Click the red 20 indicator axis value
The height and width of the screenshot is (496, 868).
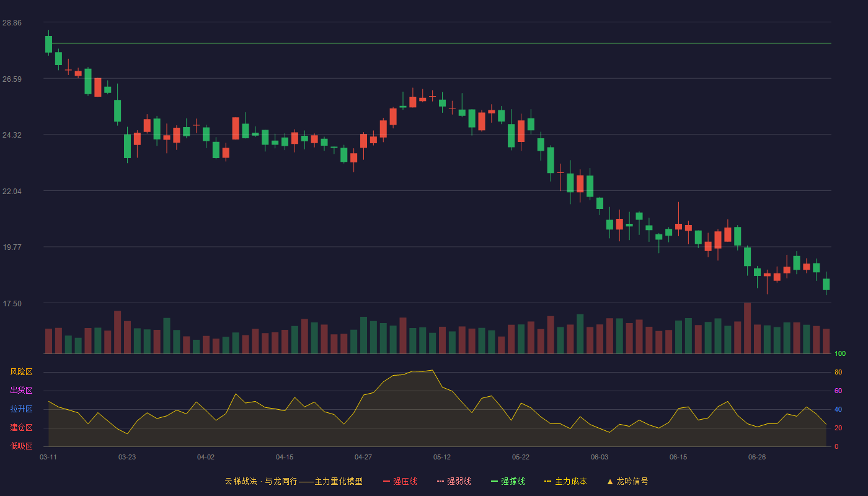click(838, 428)
